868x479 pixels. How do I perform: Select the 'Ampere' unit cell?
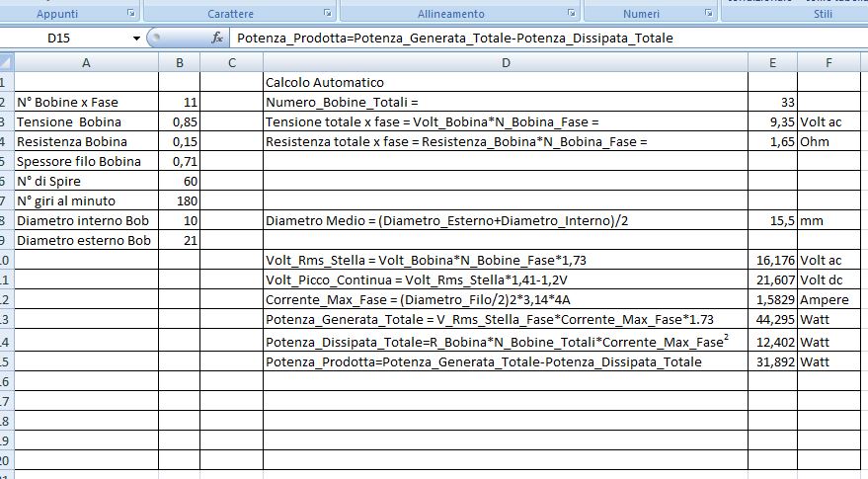829,299
